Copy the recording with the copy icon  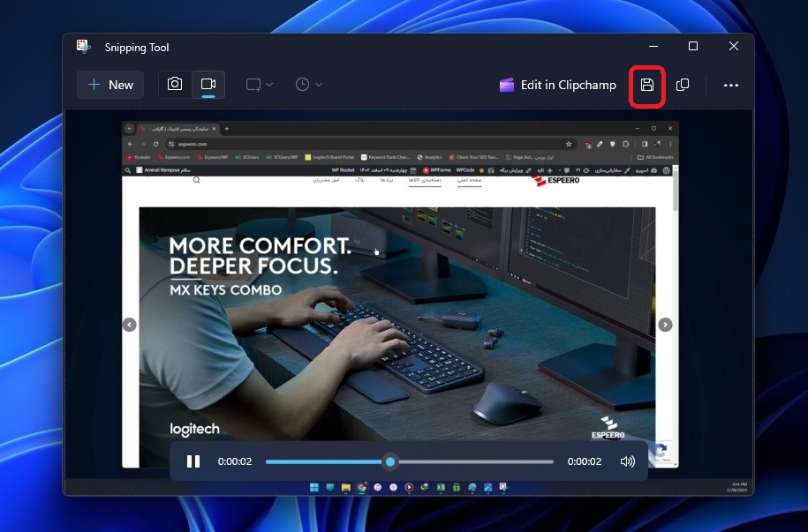pyautogui.click(x=683, y=85)
